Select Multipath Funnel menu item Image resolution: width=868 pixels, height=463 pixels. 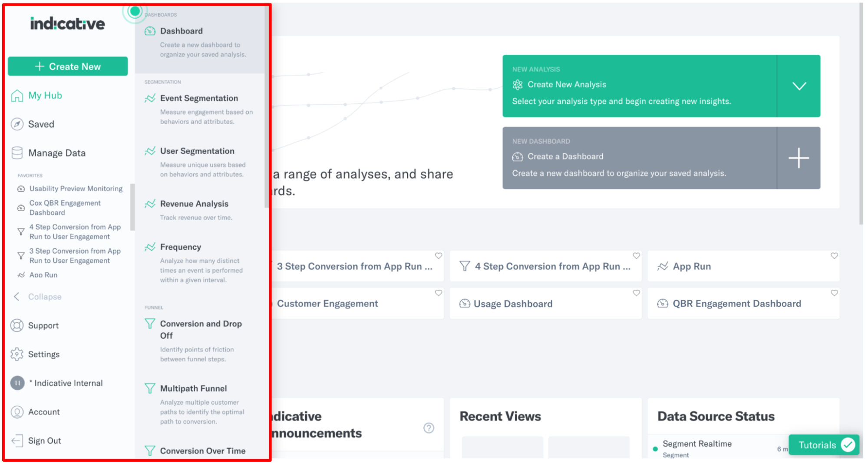click(200, 404)
